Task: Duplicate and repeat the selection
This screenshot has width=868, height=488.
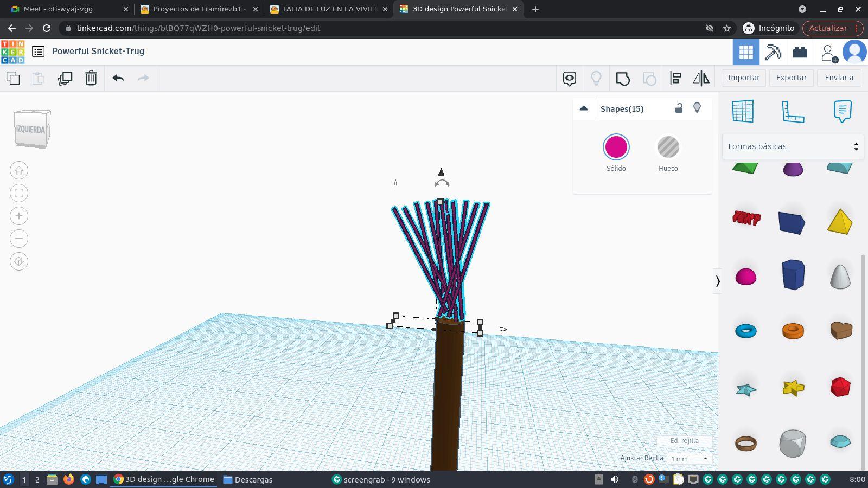Action: pos(65,78)
